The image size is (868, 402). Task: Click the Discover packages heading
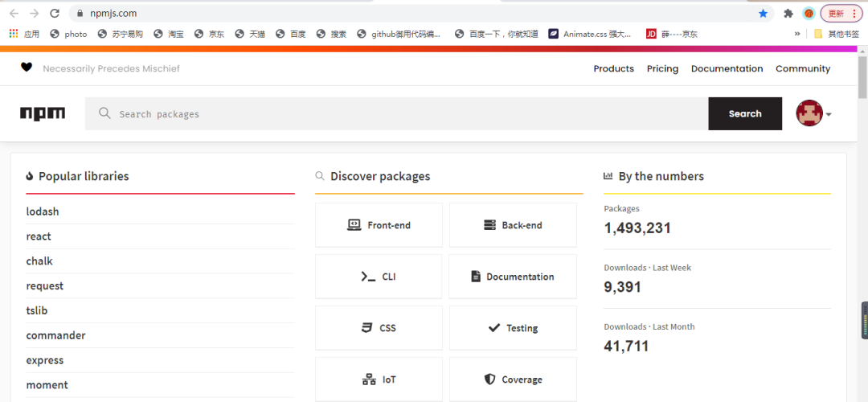(x=380, y=176)
